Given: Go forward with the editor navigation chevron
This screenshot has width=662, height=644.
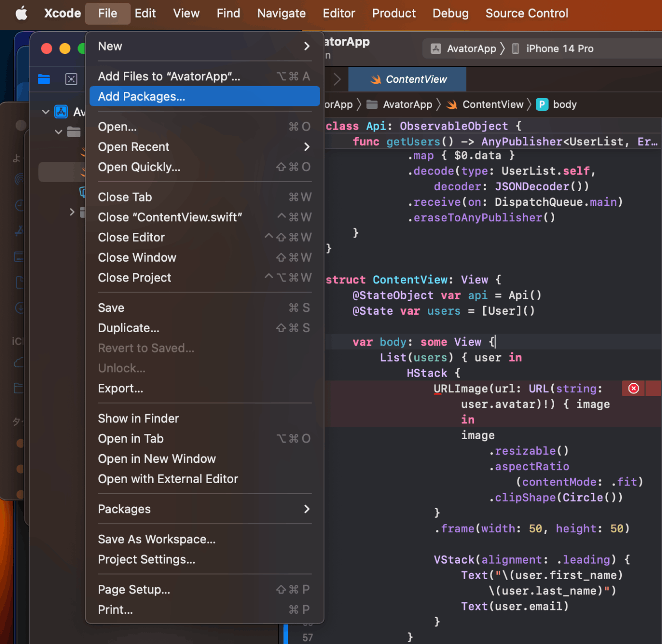Looking at the screenshot, I should tap(337, 79).
